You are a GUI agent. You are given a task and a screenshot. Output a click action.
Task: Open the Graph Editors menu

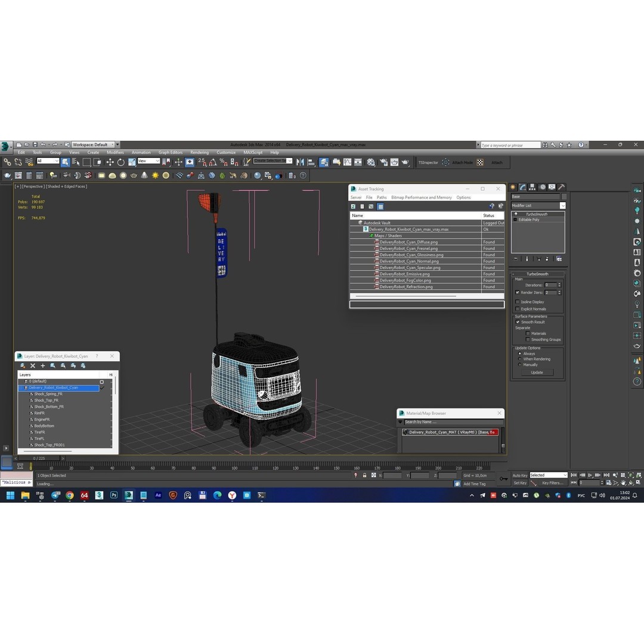(x=171, y=153)
